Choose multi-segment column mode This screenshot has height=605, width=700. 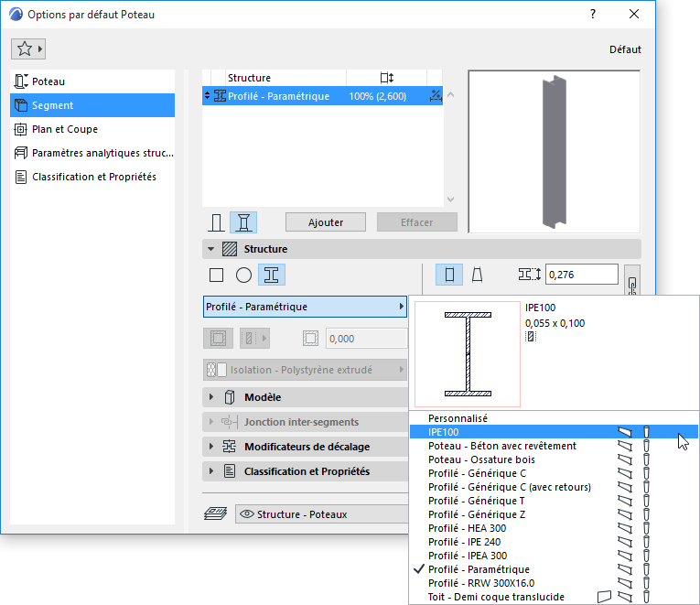click(243, 222)
